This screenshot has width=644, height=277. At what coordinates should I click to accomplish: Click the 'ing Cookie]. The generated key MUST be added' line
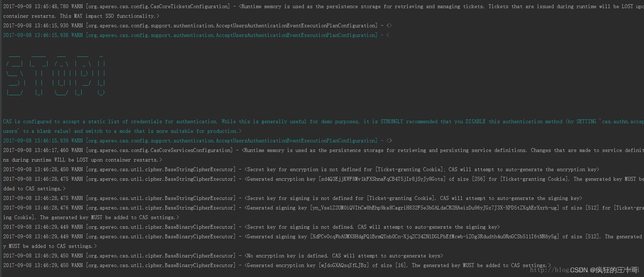tap(91, 217)
